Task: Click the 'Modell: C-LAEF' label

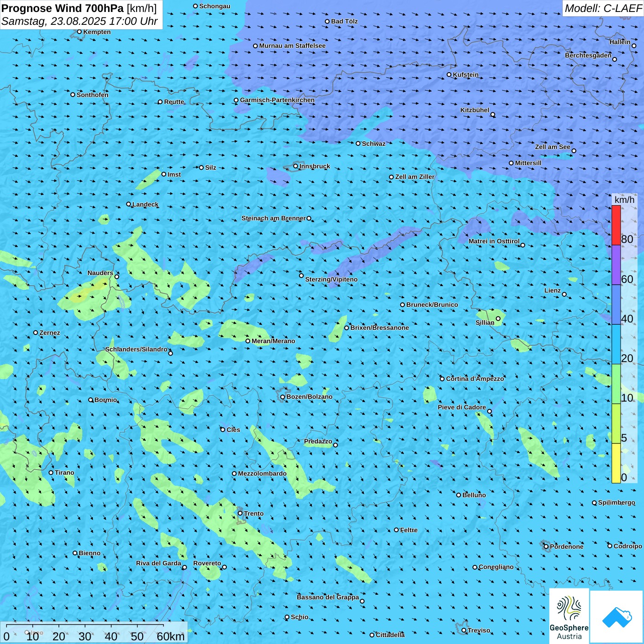Action: point(603,8)
